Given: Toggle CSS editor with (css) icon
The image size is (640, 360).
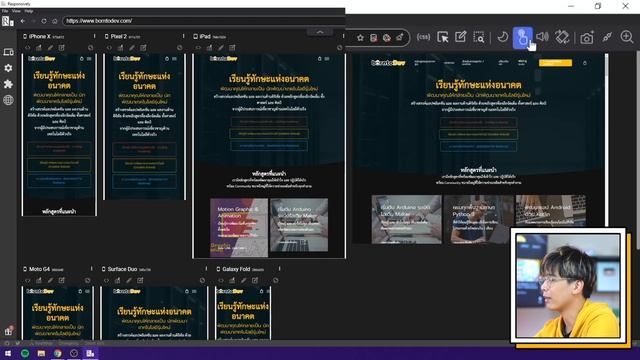Looking at the screenshot, I should click(423, 37).
